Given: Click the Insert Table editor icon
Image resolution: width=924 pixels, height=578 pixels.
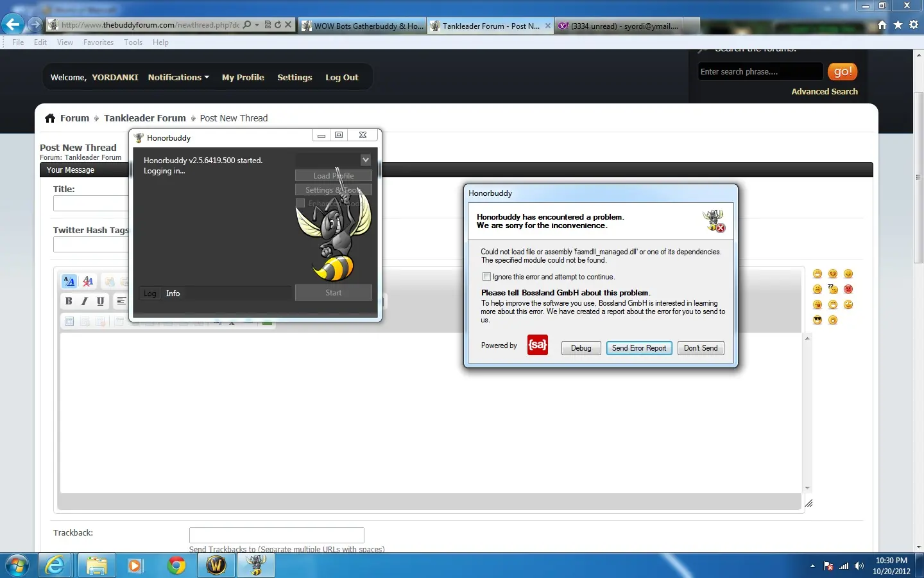Looking at the screenshot, I should [69, 321].
